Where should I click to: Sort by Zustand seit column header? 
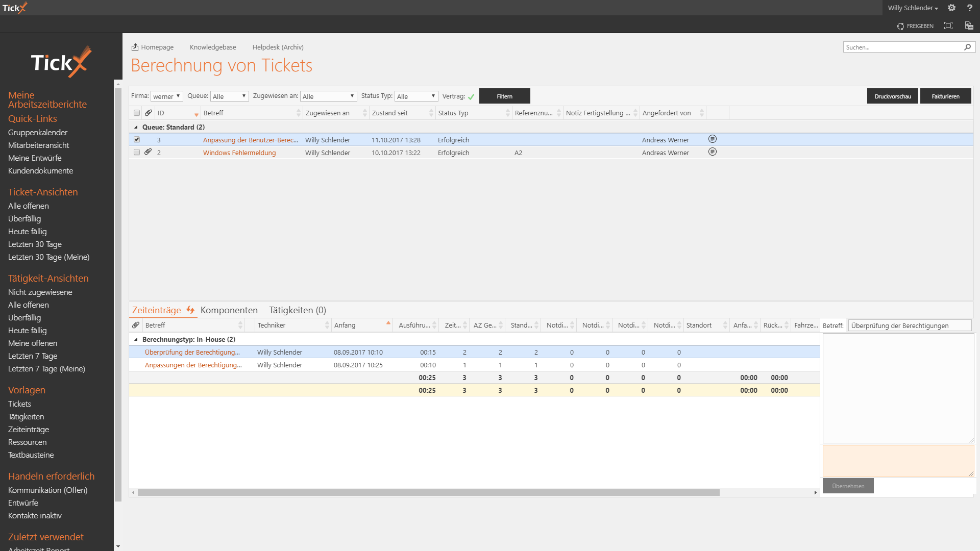(x=390, y=113)
